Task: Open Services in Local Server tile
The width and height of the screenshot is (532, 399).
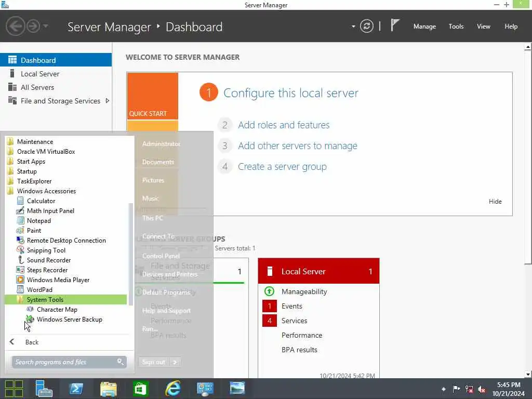Action: [x=294, y=321]
